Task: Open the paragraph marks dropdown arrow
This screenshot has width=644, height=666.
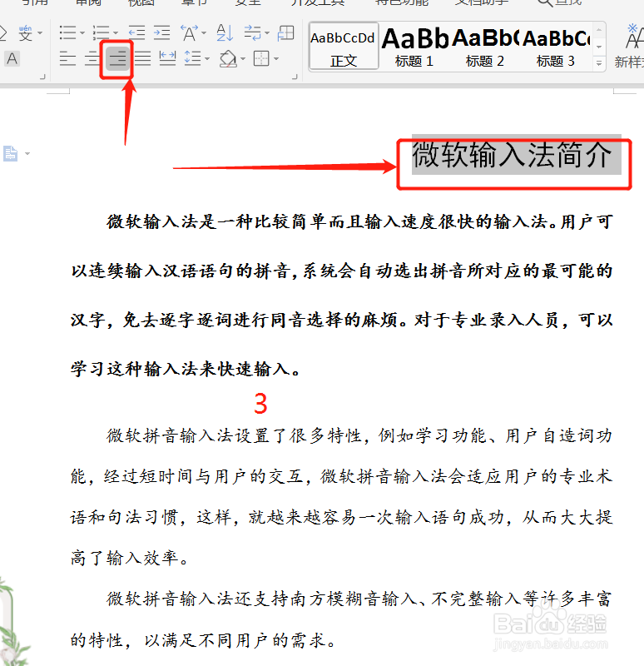Action: pos(267,32)
